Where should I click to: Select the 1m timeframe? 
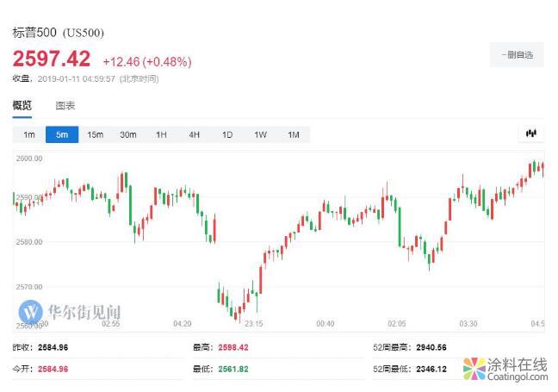[28, 134]
